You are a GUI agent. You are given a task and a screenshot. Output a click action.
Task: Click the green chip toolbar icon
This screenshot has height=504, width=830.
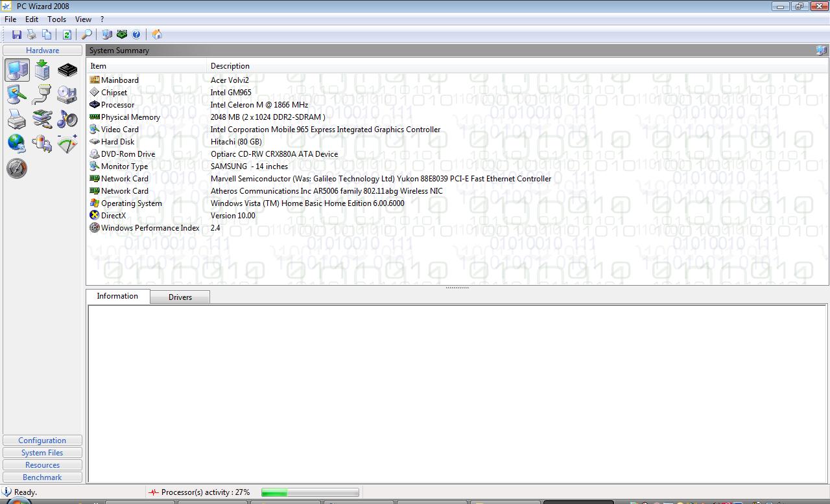[122, 34]
